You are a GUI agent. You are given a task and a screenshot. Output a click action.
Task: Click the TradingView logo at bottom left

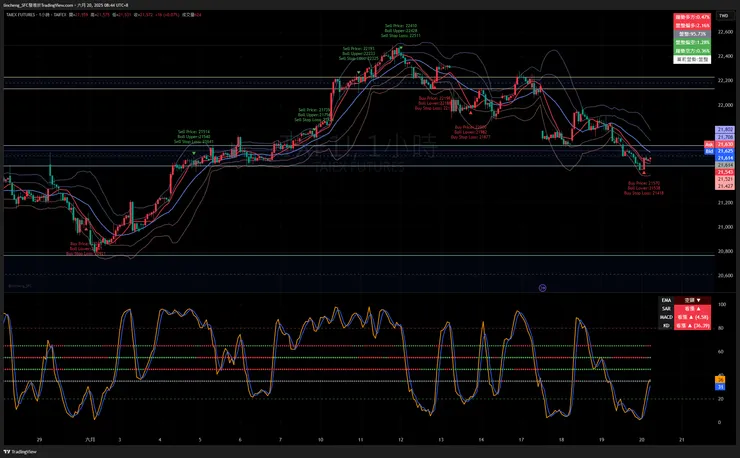pyautogui.click(x=20, y=452)
